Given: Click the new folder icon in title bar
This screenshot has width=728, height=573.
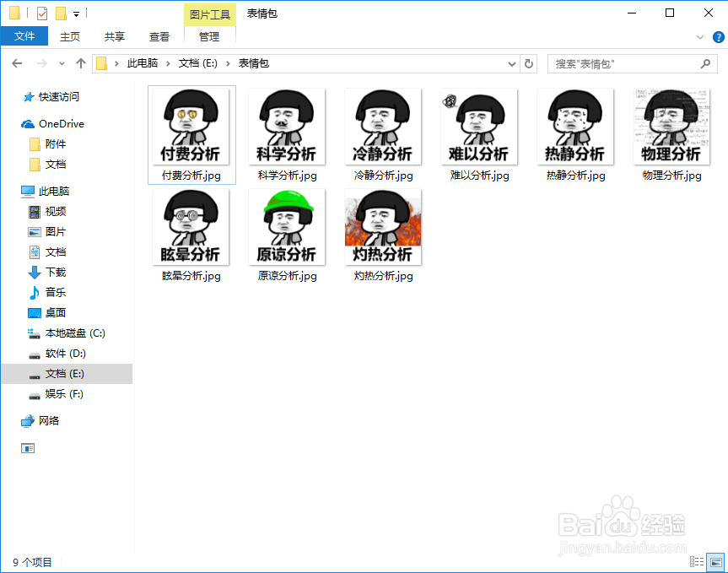Looking at the screenshot, I should pyautogui.click(x=61, y=14).
